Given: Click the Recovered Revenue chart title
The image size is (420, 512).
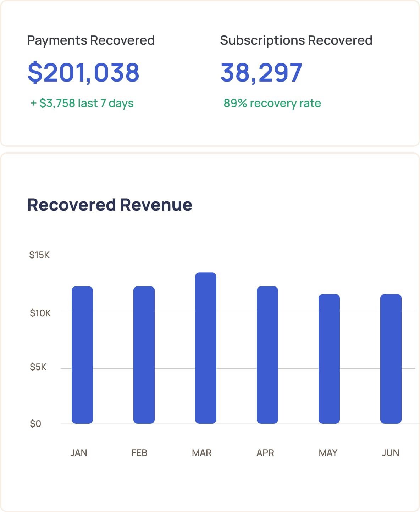Looking at the screenshot, I should (x=110, y=204).
